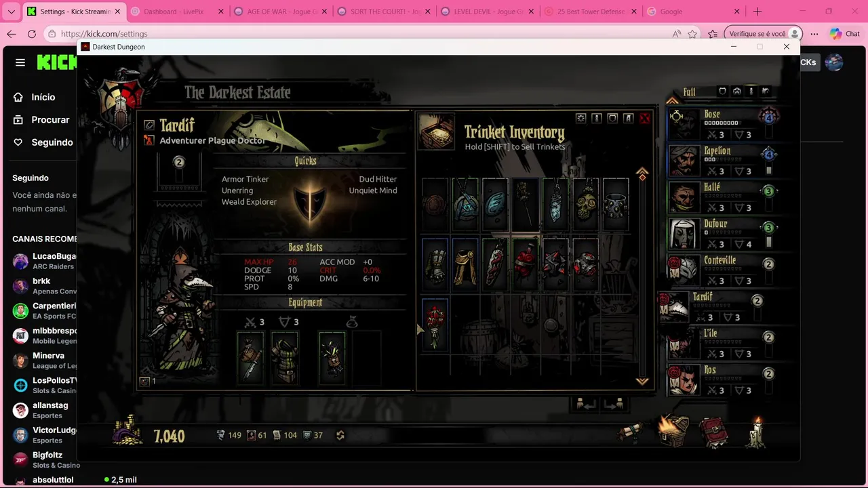Screen dimensions: 868x488
Task: Open Início in Kick sidebar
Action: click(x=43, y=97)
